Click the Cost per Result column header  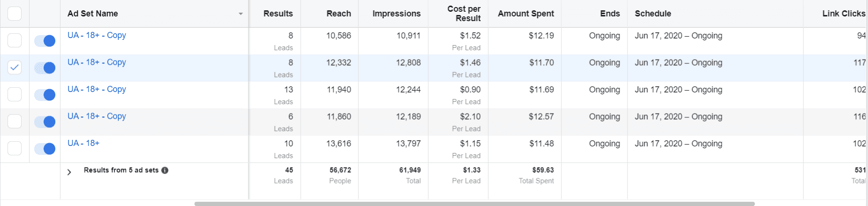(463, 14)
